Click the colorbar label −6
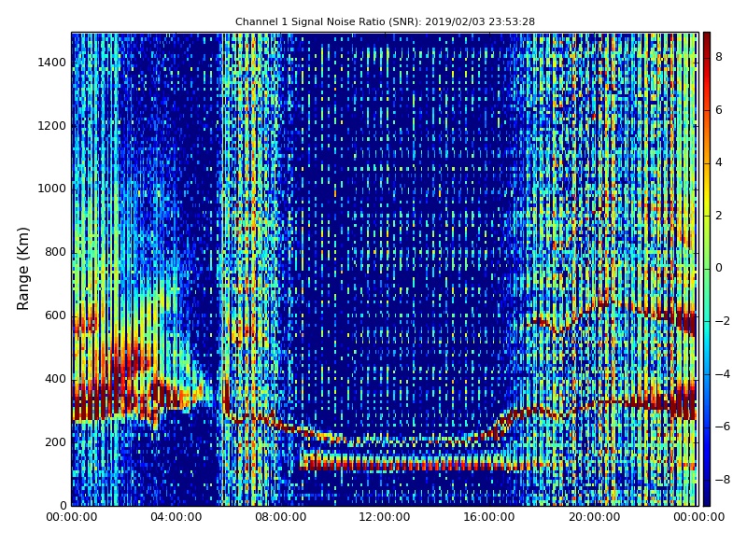The width and height of the screenshot is (747, 560). [723, 427]
